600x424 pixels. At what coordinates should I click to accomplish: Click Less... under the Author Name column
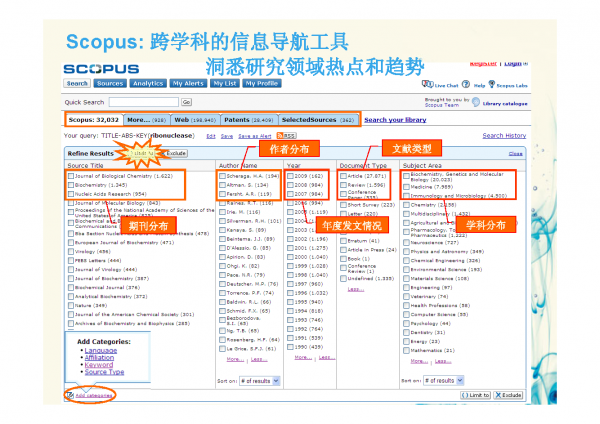click(259, 359)
